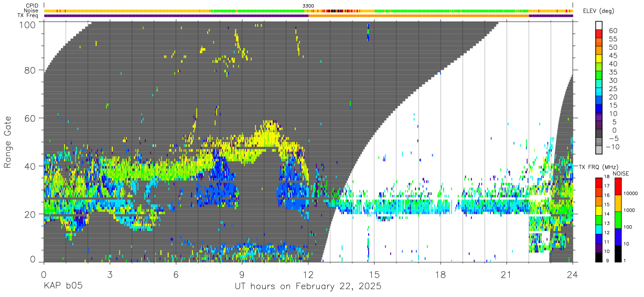Click the ELEV (deg) legend title
This screenshot has height=297, width=644.
click(599, 11)
